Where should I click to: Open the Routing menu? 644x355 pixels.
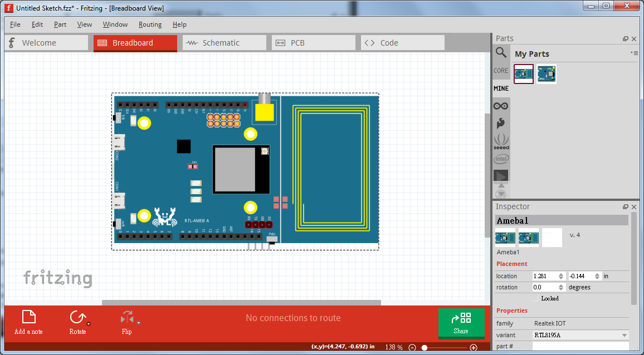pos(150,24)
